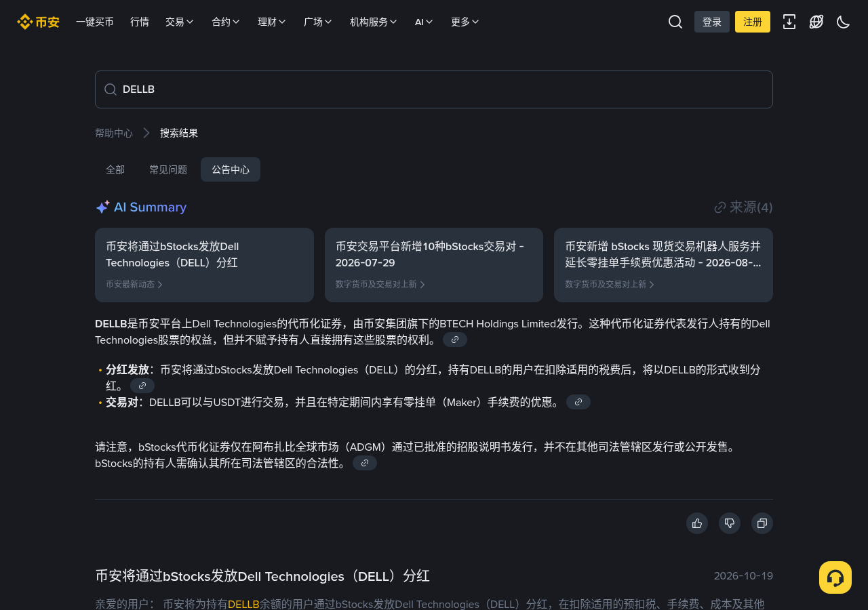The width and height of the screenshot is (868, 610).
Task: Expand the 广场 dropdown menu
Action: [318, 22]
